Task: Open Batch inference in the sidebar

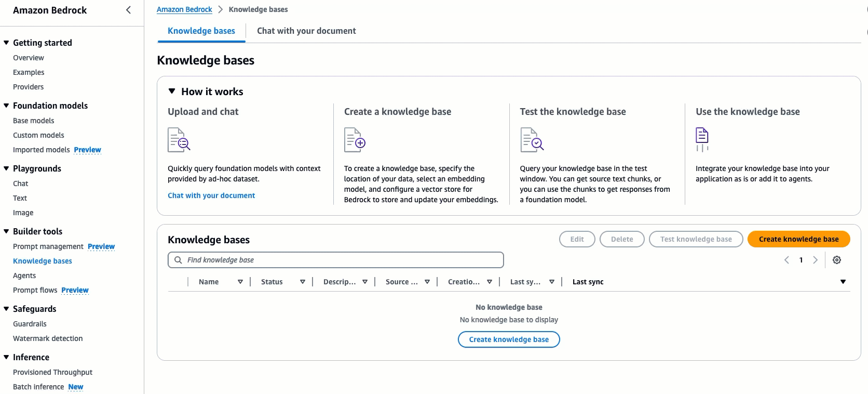Action: [x=38, y=387]
